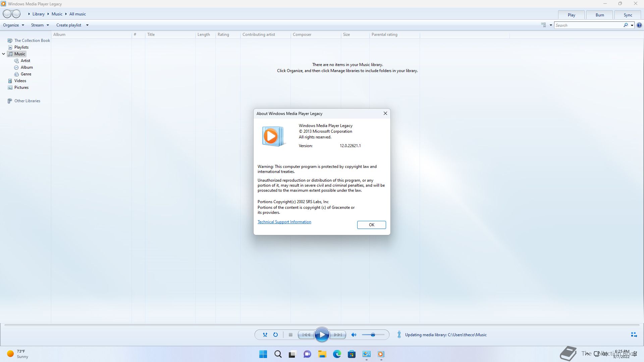Open the Windows Start menu
Screen dimensions: 644x362
pyautogui.click(x=263, y=354)
